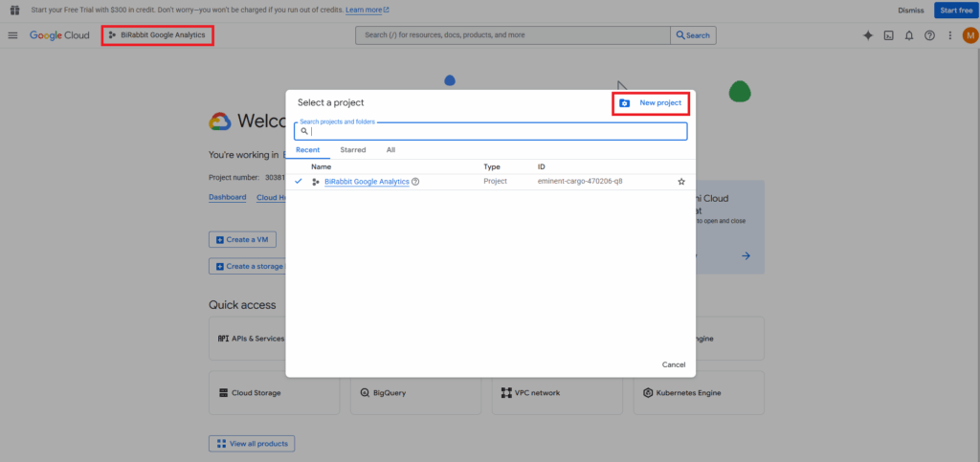Click the Type column header
The image size is (980, 462).
492,166
